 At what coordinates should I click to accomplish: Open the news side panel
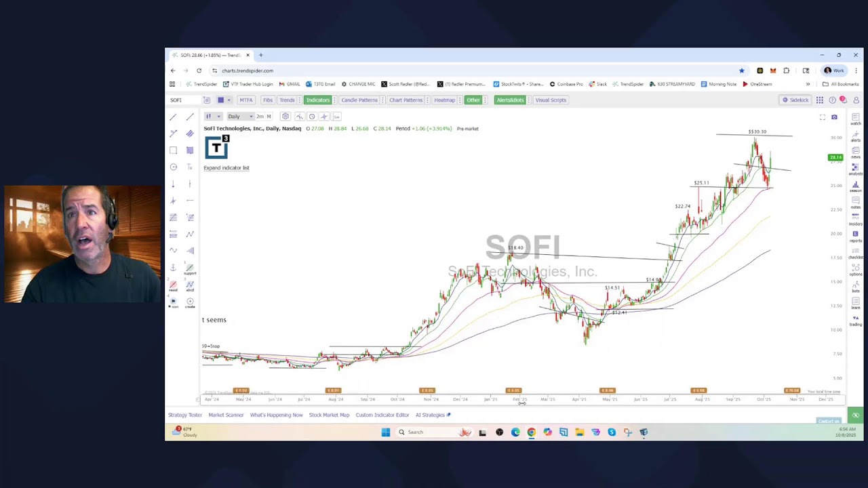[x=856, y=152]
